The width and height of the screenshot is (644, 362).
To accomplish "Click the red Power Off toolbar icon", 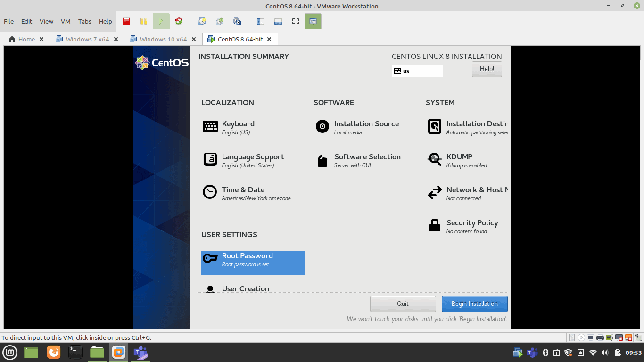I will click(x=126, y=21).
